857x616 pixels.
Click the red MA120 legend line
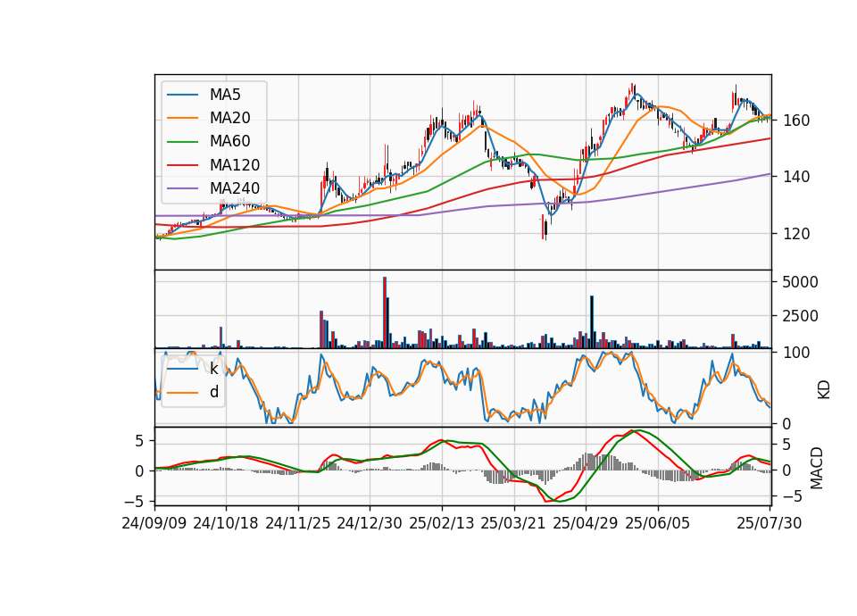tap(182, 165)
